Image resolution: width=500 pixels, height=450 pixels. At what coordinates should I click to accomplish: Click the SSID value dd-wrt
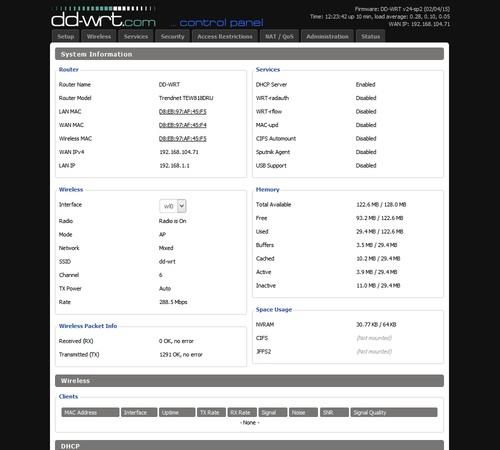(x=167, y=262)
